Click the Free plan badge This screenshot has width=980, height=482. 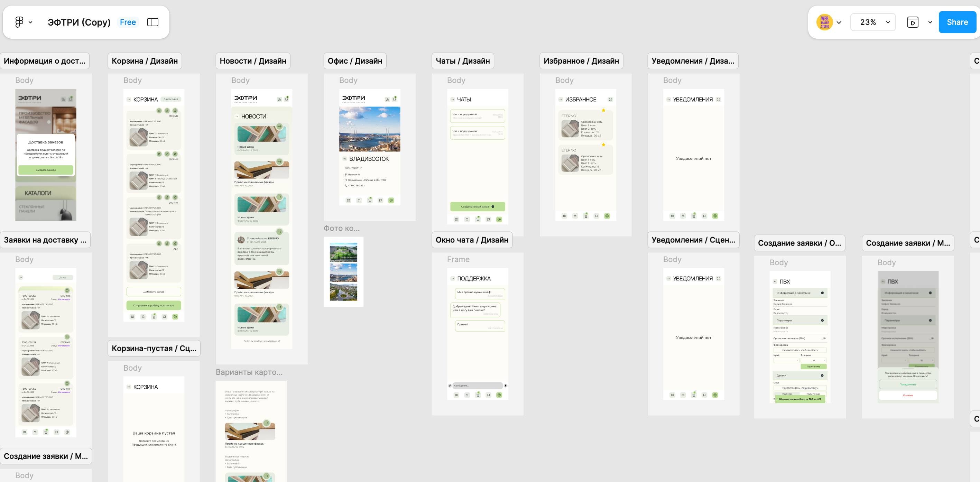pyautogui.click(x=128, y=22)
